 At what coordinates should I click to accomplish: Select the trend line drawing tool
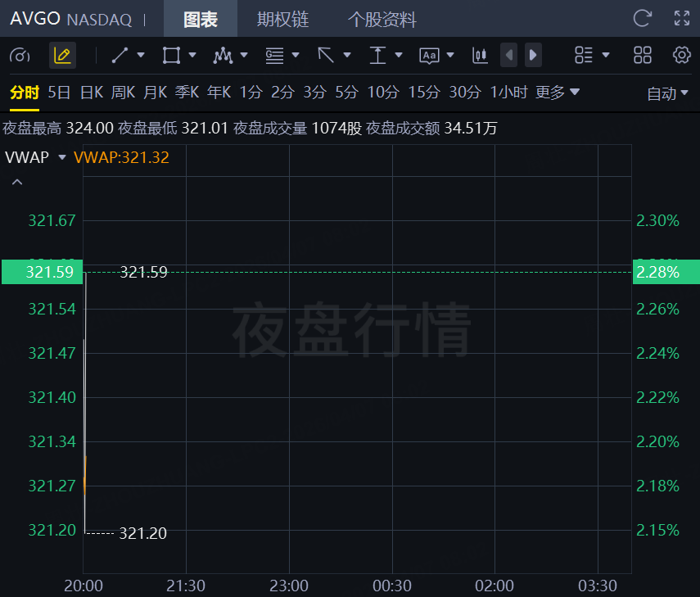(x=120, y=56)
